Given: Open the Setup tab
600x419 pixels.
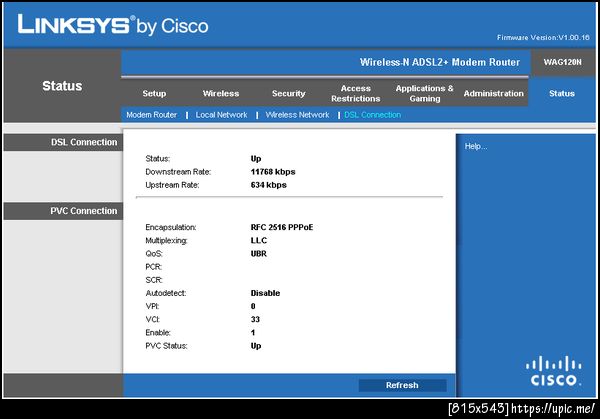Looking at the screenshot, I should 154,93.
